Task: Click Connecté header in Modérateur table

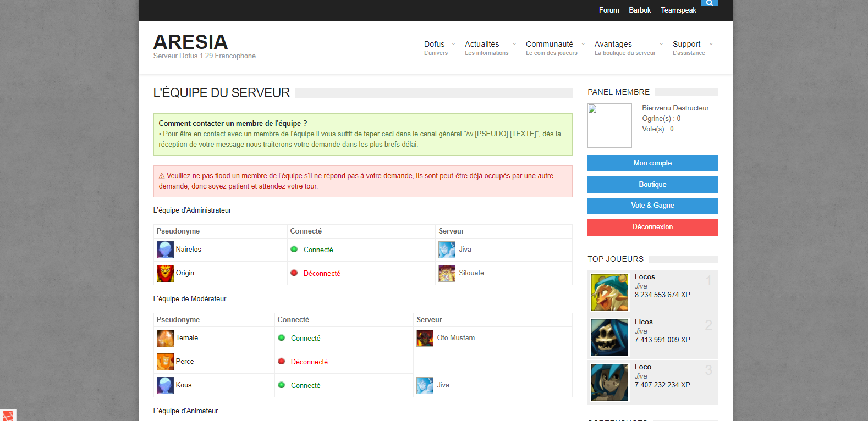Action: click(293, 320)
